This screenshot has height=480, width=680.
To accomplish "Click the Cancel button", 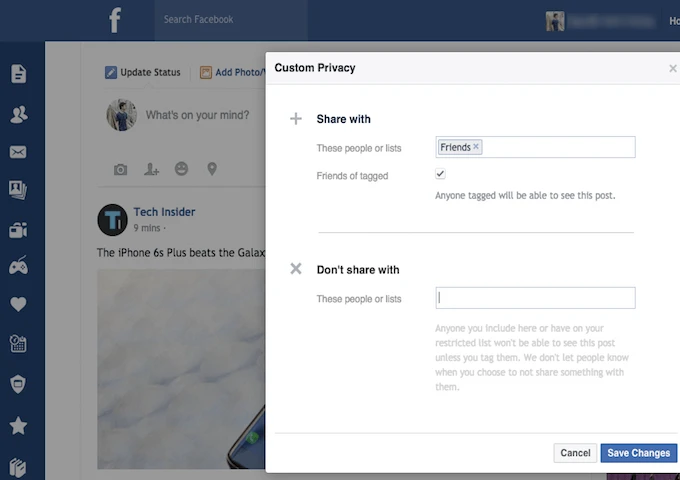I will [x=575, y=453].
